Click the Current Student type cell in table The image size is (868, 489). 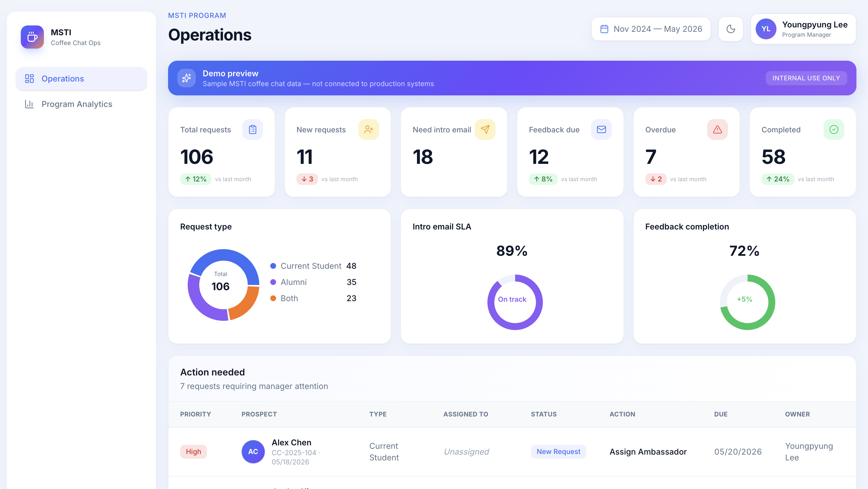click(x=384, y=451)
